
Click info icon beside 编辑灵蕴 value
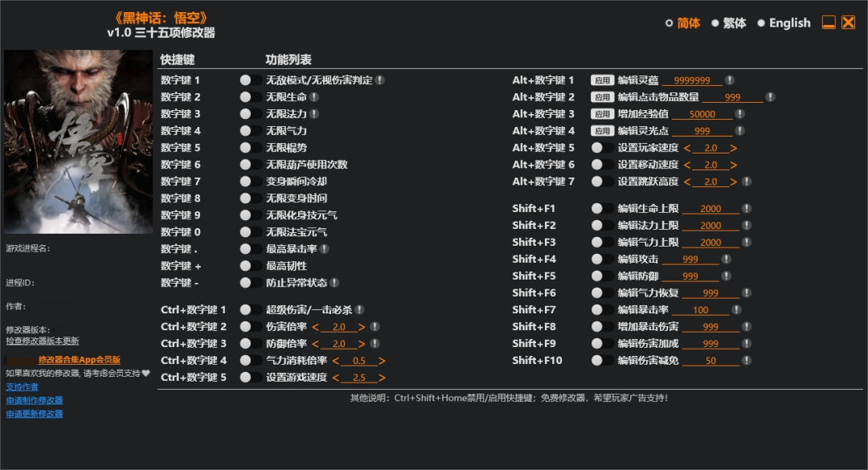click(730, 80)
